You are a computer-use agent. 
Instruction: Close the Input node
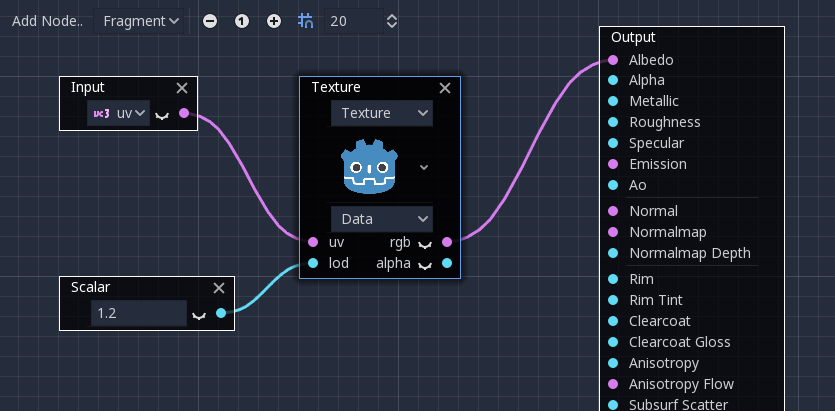182,88
